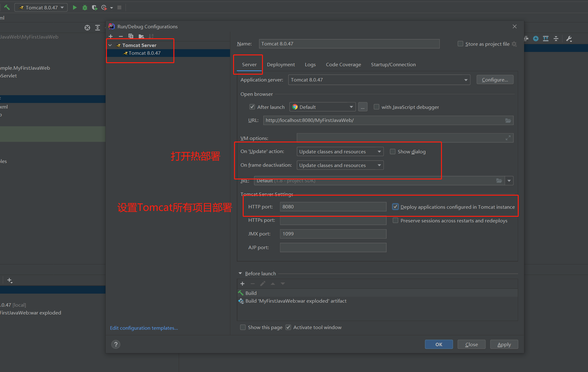Click the move down arrow in Before launch toolbar

click(283, 284)
